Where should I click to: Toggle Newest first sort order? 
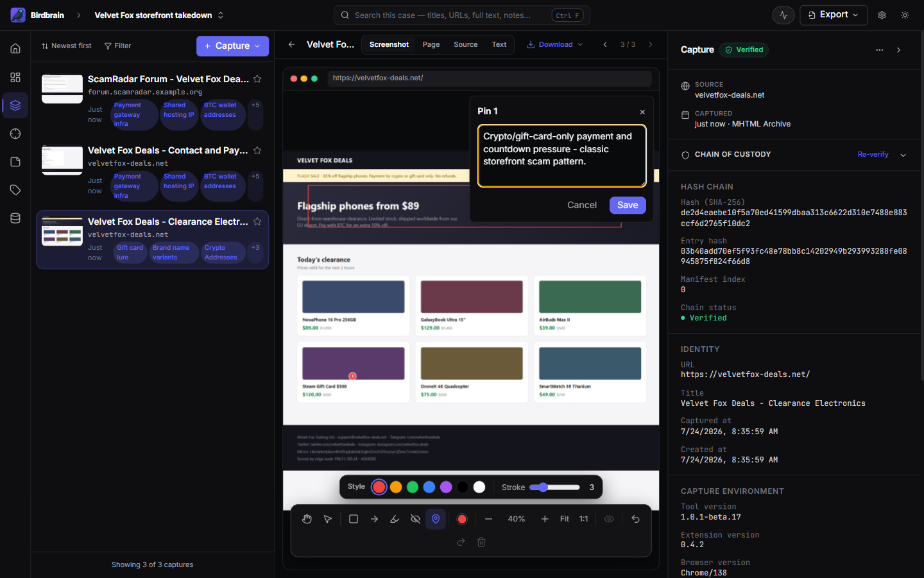coord(66,46)
